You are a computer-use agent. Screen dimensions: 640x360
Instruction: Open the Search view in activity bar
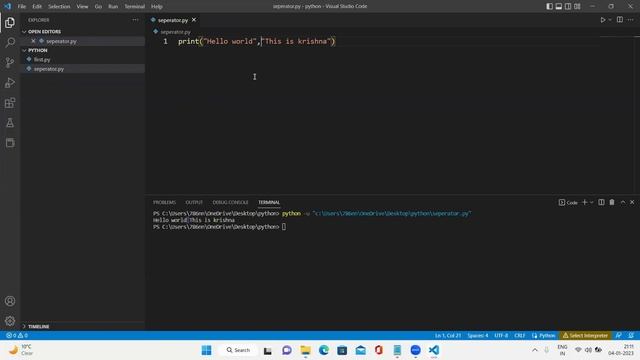point(10,42)
